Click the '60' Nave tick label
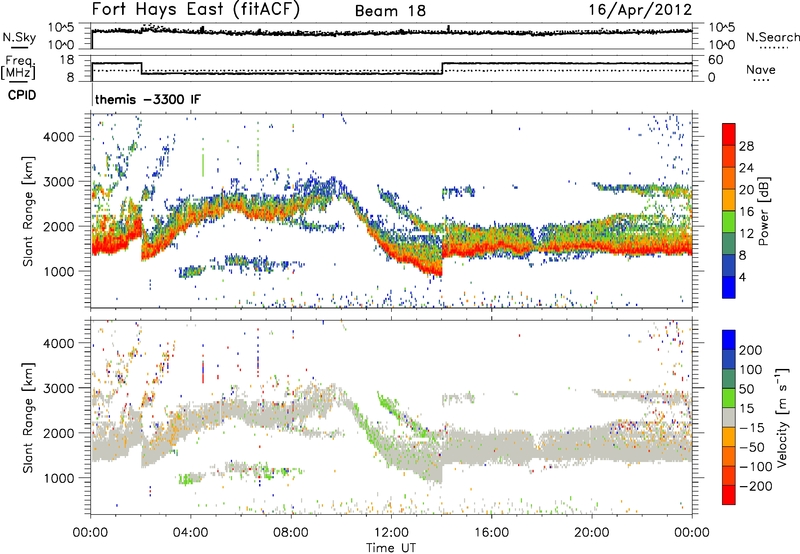Image resolution: width=800 pixels, height=554 pixels. [x=716, y=60]
